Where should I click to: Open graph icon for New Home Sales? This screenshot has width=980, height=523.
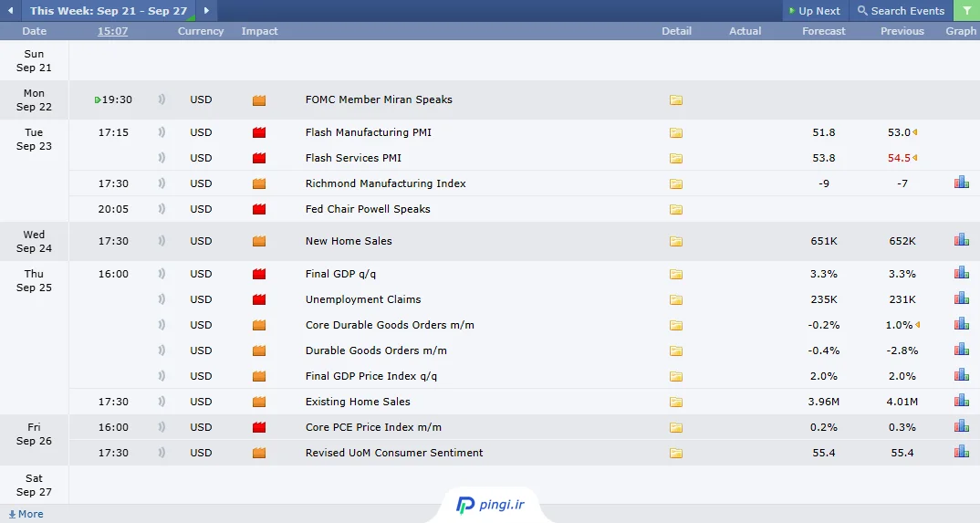pos(961,240)
